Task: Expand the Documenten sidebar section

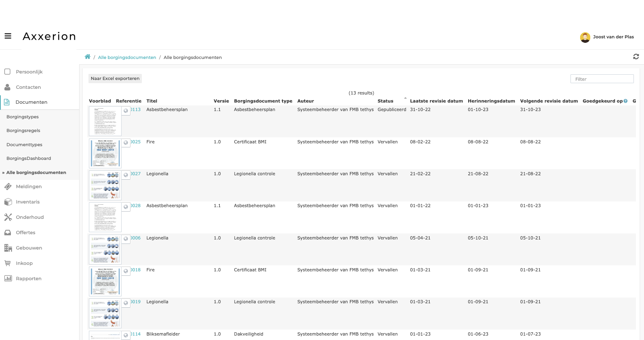Action: (x=32, y=102)
